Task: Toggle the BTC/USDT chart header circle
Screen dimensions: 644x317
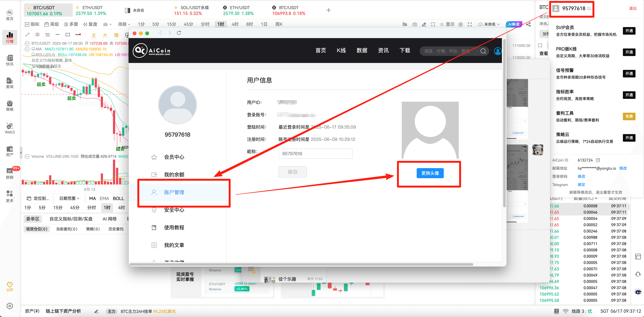Action: (x=27, y=43)
